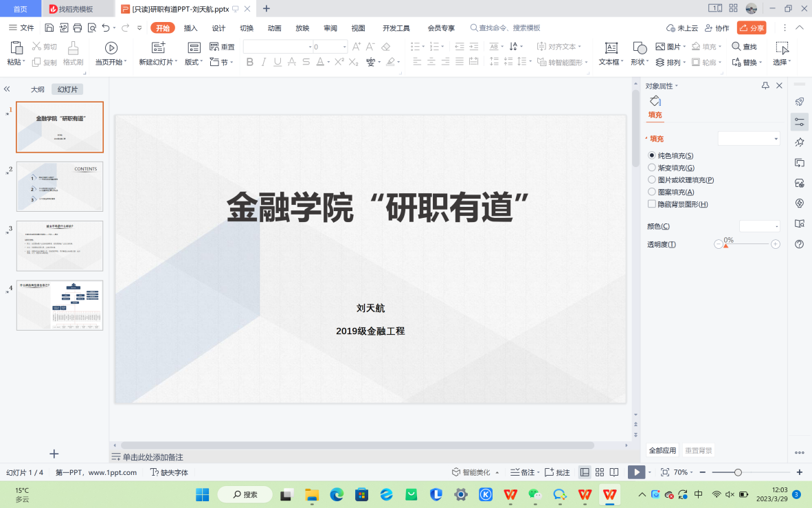812x508 pixels.
Task: Click the 分享 share button
Action: click(x=752, y=28)
